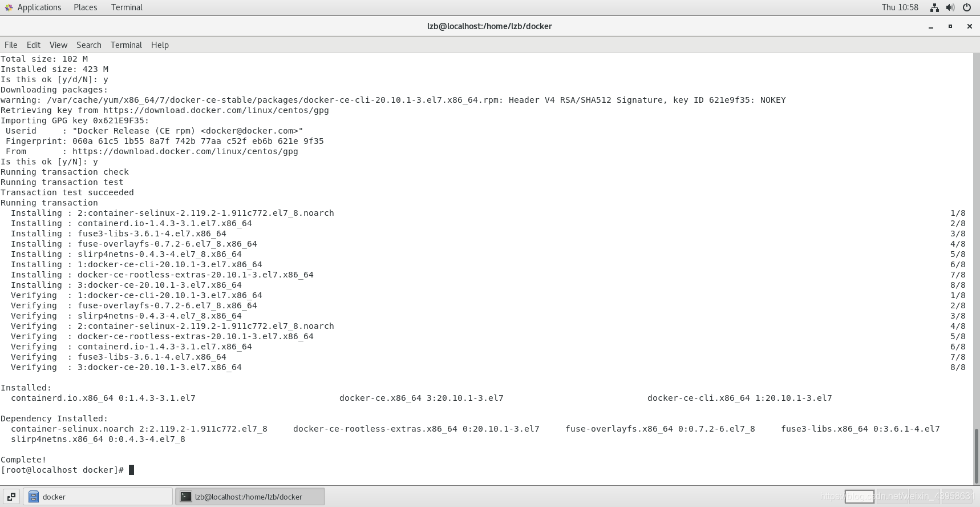Viewport: 980px width, 507px height.
Task: Click the Userid 'Docker Release (CE rpm)' line
Action: click(154, 131)
